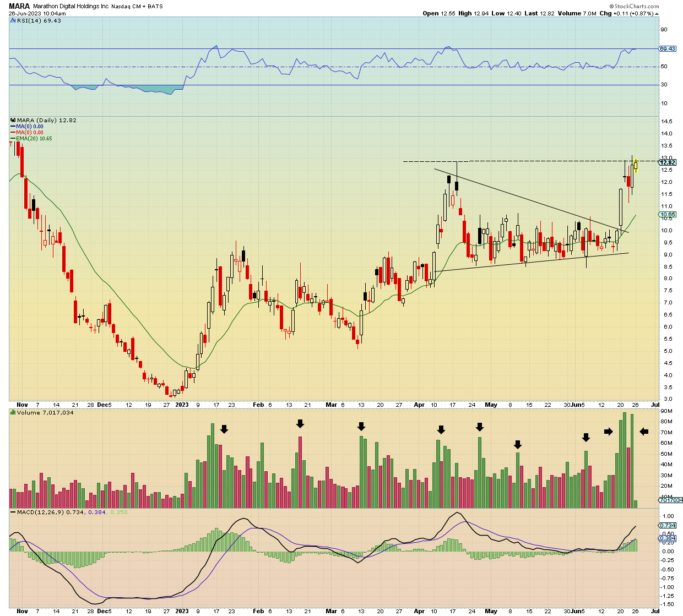
Task: Click the blue MA(0) legend line swatch
Action: pos(13,127)
